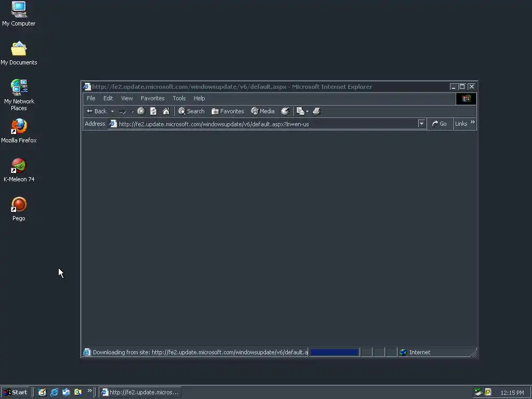This screenshot has height=399, width=532.
Task: Select the Mozilla Firefox shortcut
Action: click(x=19, y=131)
